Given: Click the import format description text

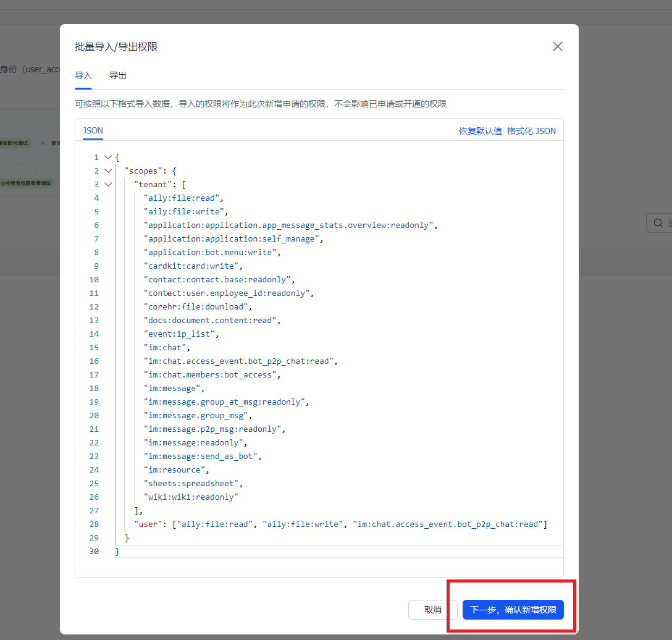Looking at the screenshot, I should pos(261,104).
